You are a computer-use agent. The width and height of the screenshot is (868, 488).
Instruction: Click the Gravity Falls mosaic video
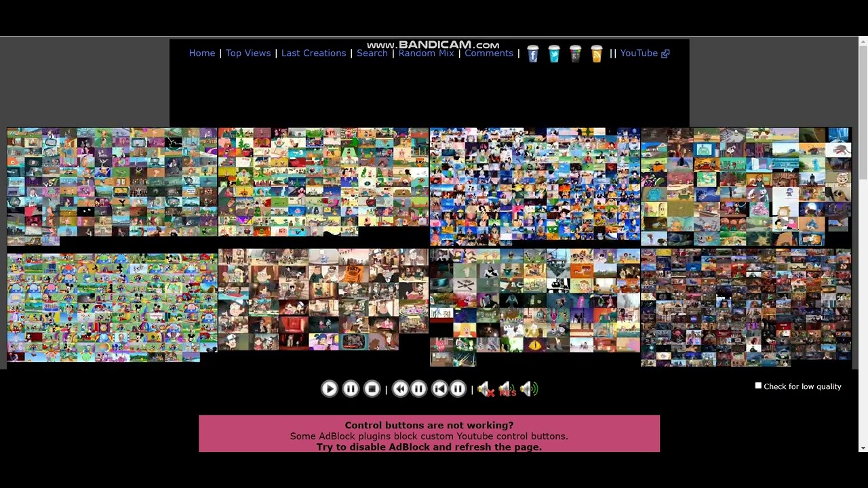click(323, 299)
